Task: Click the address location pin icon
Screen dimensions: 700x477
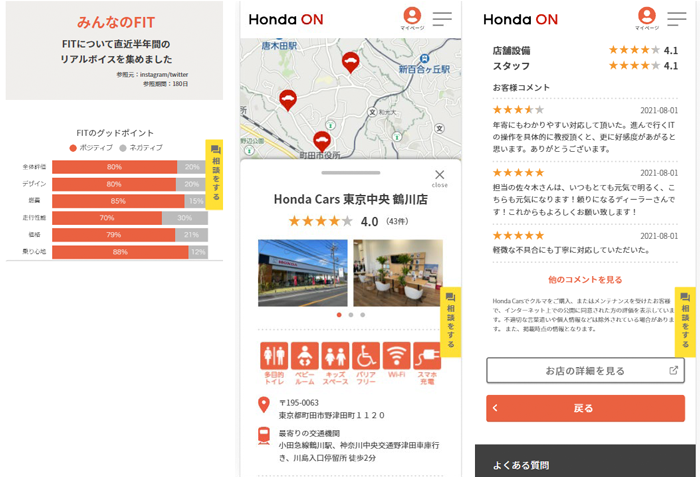Action: (264, 405)
